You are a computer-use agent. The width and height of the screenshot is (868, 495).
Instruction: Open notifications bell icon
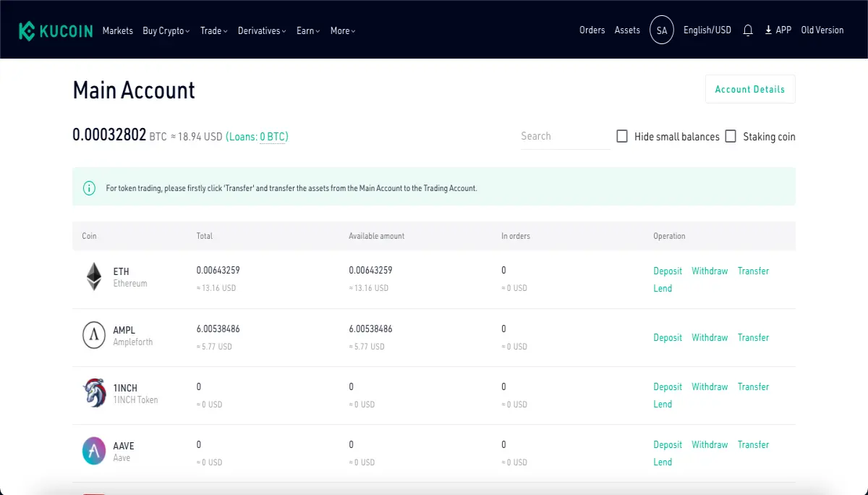[x=748, y=30]
